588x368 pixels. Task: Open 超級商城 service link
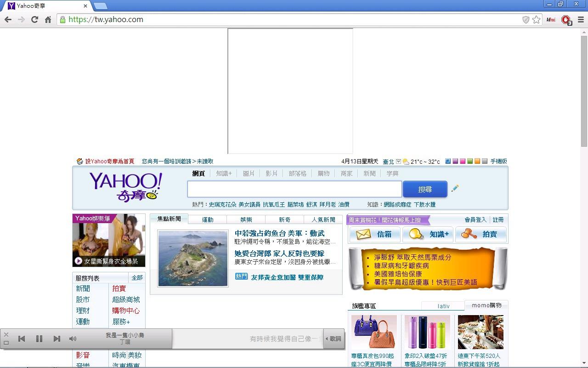pyautogui.click(x=126, y=299)
